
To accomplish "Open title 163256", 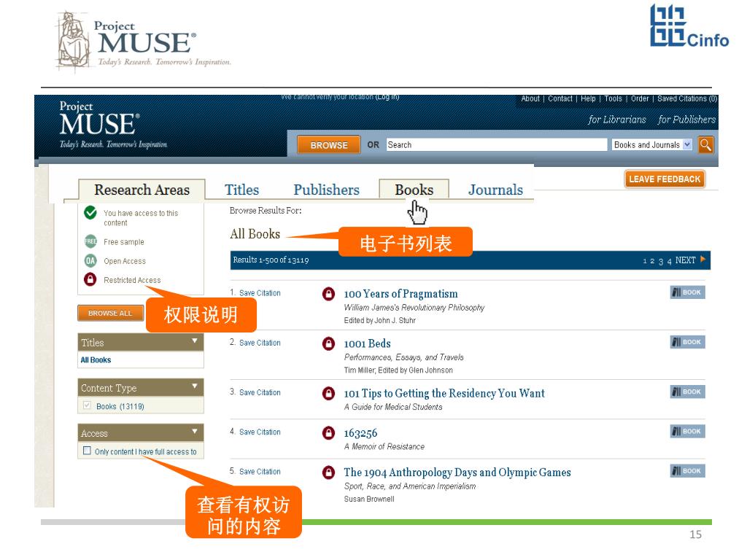I will click(x=360, y=433).
